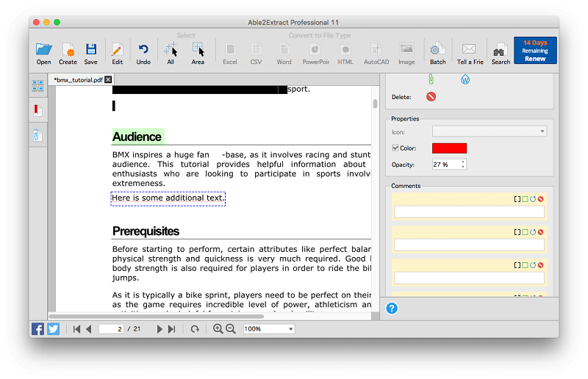This screenshot has width=588, height=379.
Task: Click the highlighted Audience heading
Action: click(x=137, y=137)
